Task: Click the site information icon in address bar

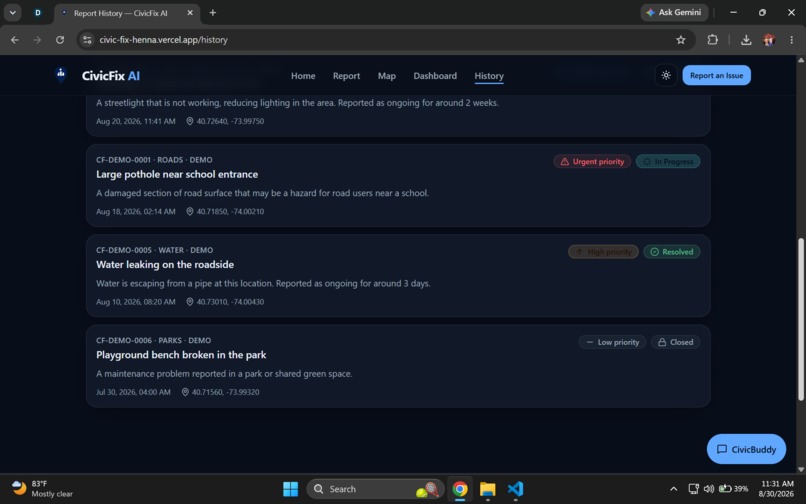Action: pyautogui.click(x=87, y=40)
